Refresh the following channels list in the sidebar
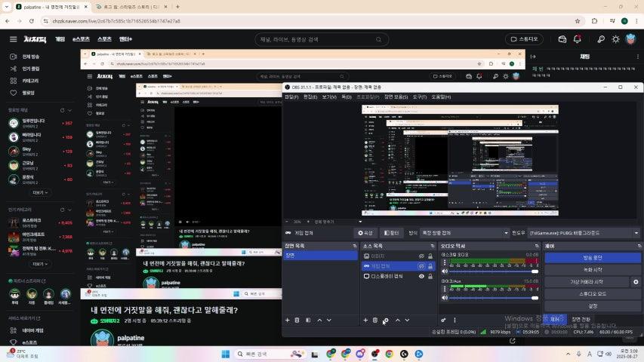This screenshot has height=362, width=644. tap(63, 110)
